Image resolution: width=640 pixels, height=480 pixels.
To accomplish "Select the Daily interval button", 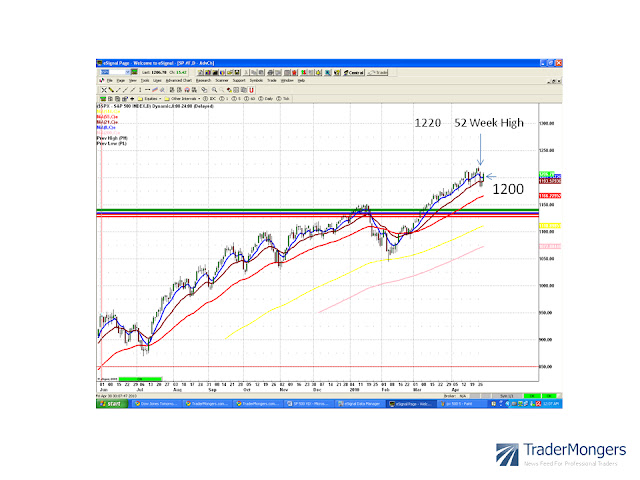I will point(266,99).
